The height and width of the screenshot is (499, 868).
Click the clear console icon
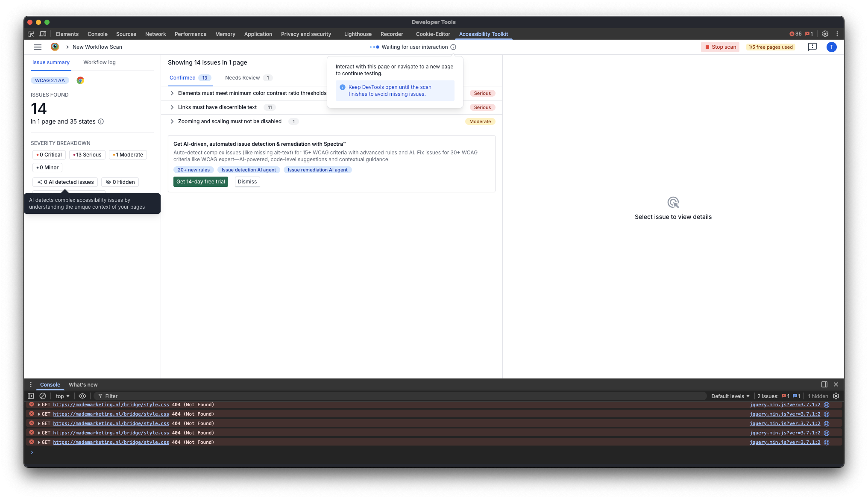tap(43, 396)
